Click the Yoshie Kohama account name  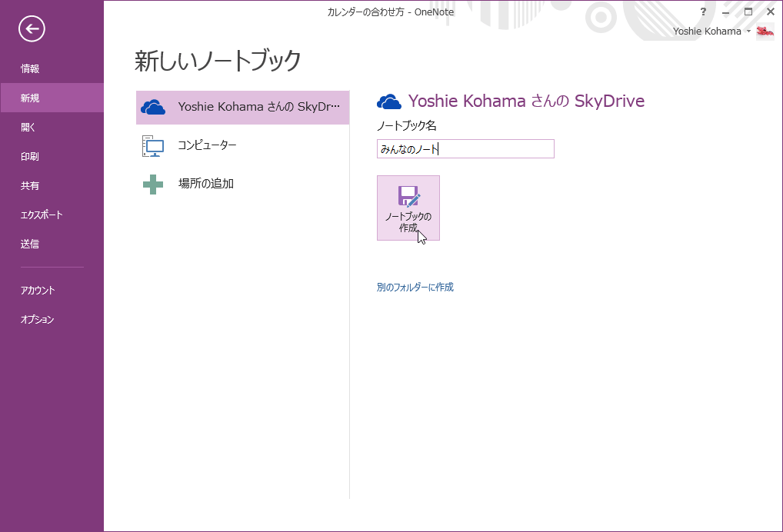(x=707, y=31)
